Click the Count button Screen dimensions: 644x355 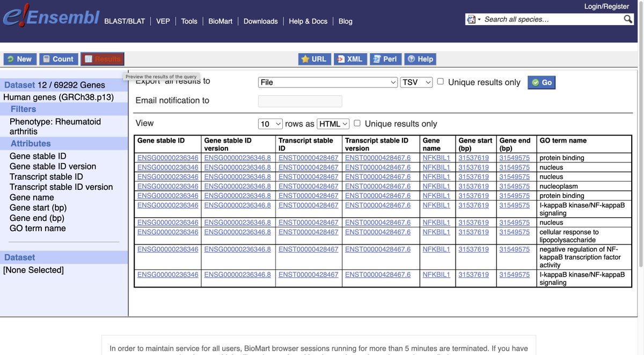click(x=58, y=59)
